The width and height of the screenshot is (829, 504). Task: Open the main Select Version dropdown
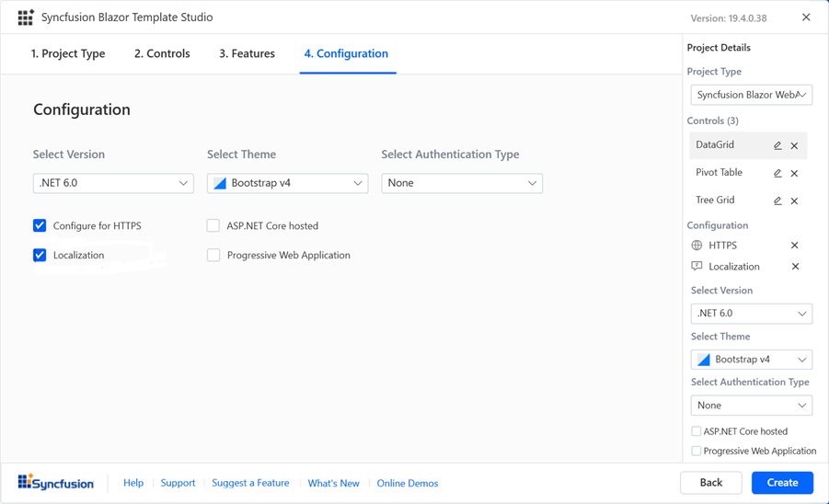[112, 183]
